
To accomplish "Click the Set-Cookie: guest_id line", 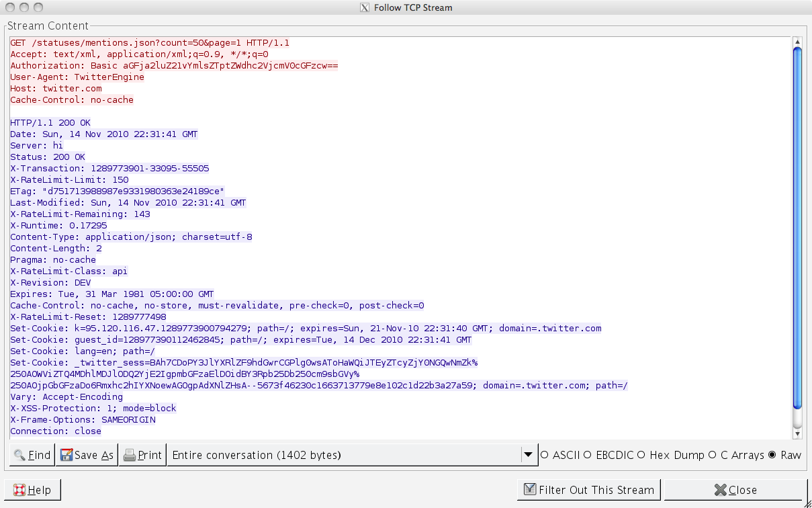I will (241, 340).
